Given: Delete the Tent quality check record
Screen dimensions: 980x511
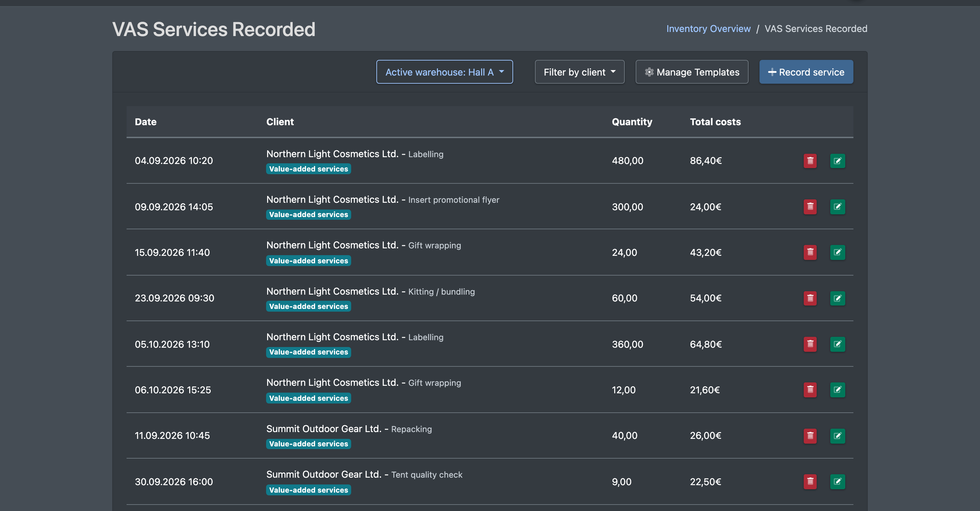Looking at the screenshot, I should pyautogui.click(x=810, y=481).
